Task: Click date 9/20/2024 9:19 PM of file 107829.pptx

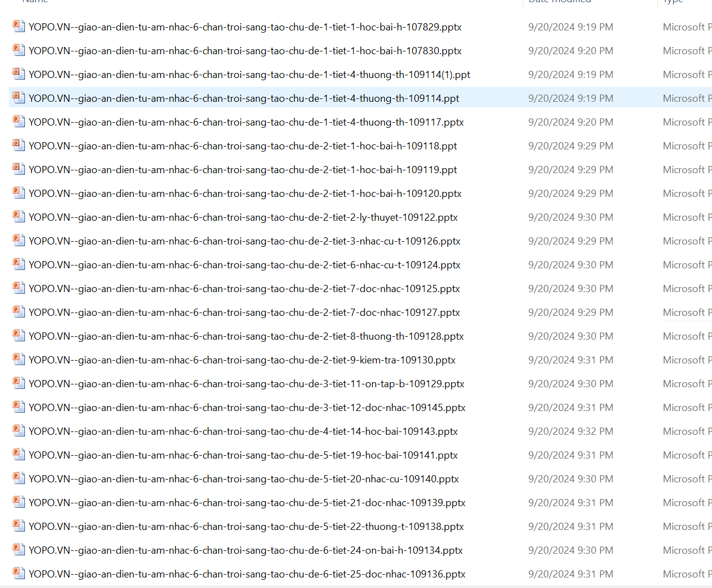Action: pos(570,27)
